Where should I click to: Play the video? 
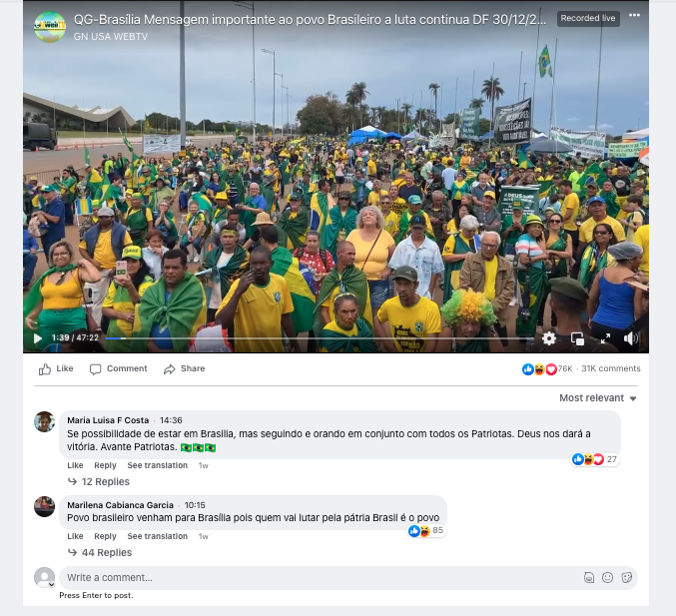pyautogui.click(x=38, y=338)
